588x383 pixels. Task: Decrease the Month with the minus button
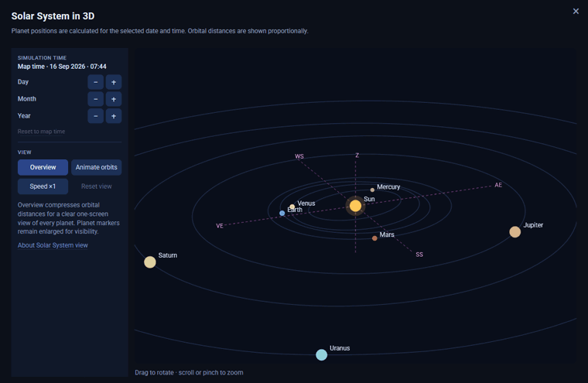pyautogui.click(x=96, y=99)
